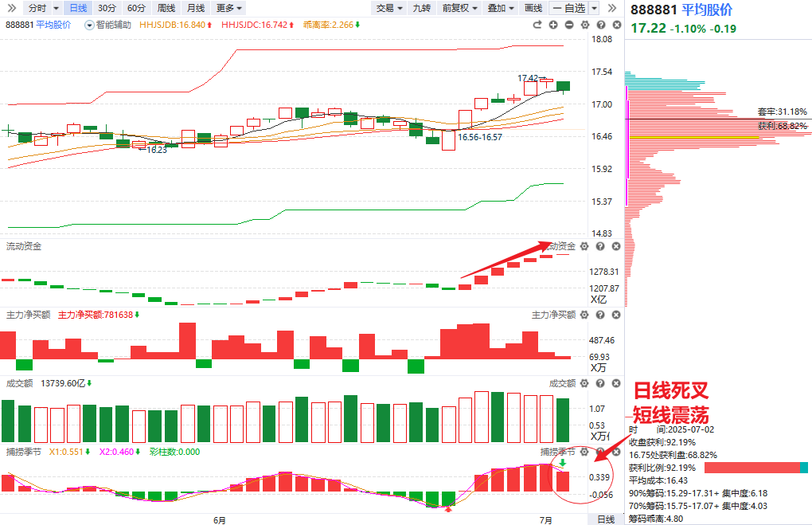Open the dropdown arrow next to 分时
Image resolution: width=812 pixels, height=525 pixels.
(56, 8)
